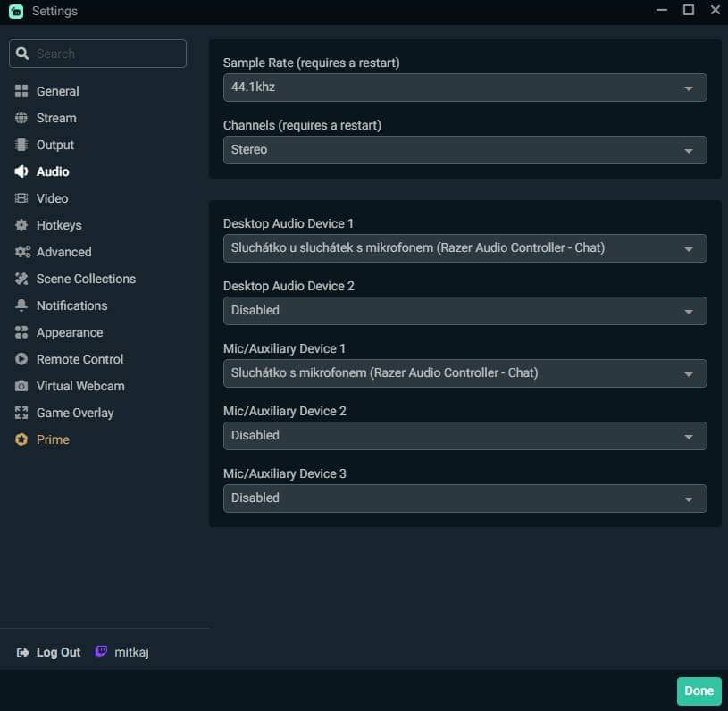
Task: Click the Hotkeys gear icon
Action: point(21,225)
